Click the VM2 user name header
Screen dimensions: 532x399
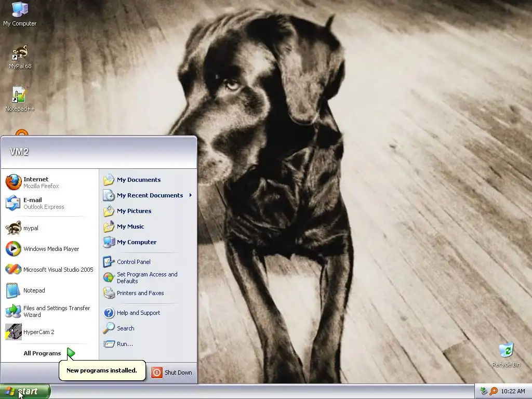pos(19,152)
